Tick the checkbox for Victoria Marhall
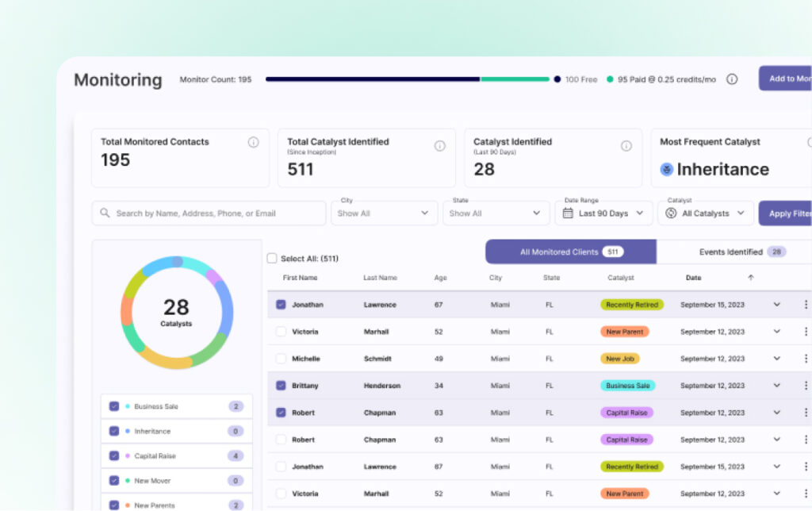This screenshot has width=812, height=511. [281, 332]
